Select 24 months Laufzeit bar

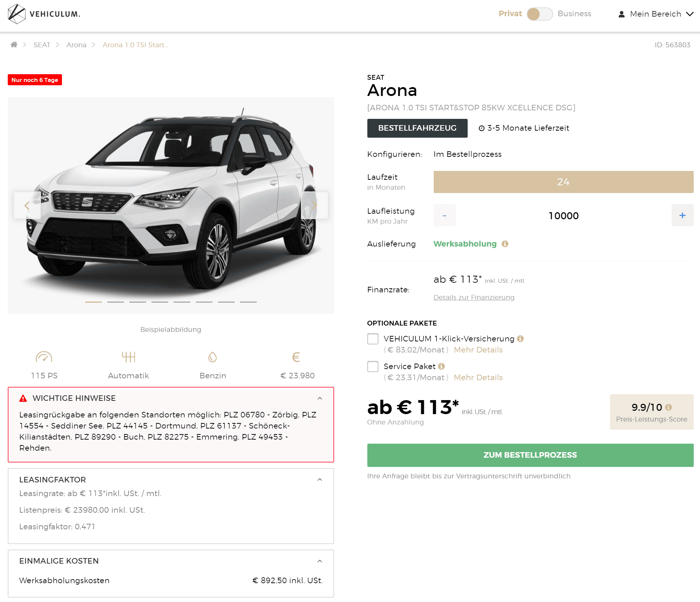coord(564,182)
